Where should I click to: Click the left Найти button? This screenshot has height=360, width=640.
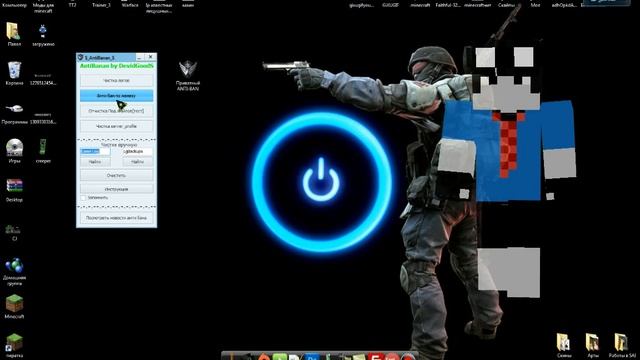point(95,162)
